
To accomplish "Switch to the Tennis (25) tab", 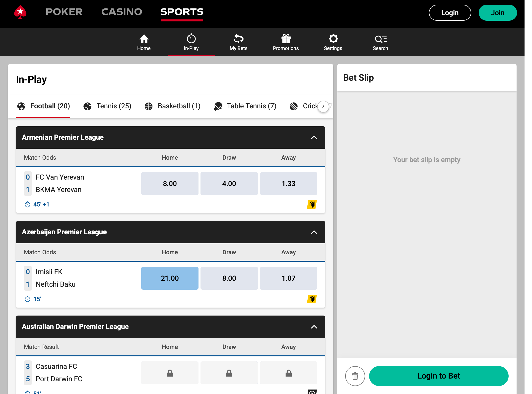I will coord(107,106).
